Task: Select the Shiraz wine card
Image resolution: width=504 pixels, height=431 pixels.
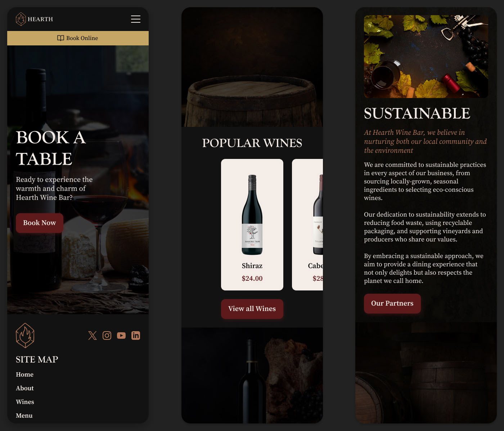Action: pyautogui.click(x=252, y=225)
